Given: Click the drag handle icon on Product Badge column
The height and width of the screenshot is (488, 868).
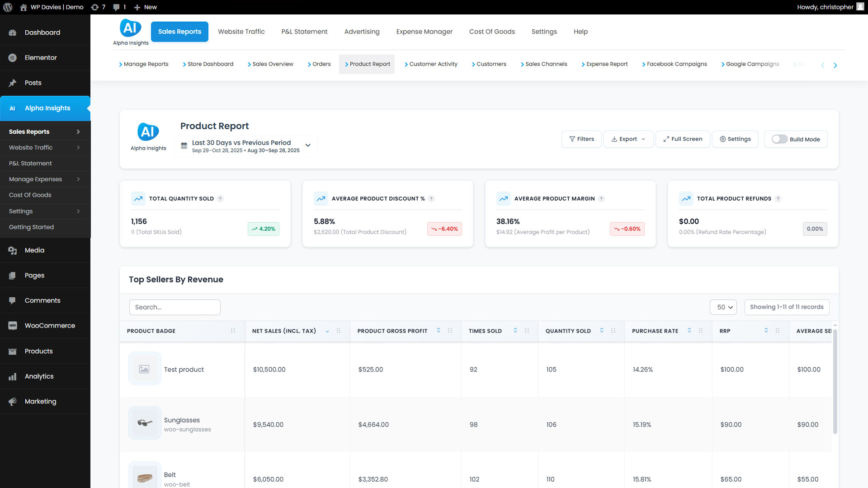Looking at the screenshot, I should [233, 331].
